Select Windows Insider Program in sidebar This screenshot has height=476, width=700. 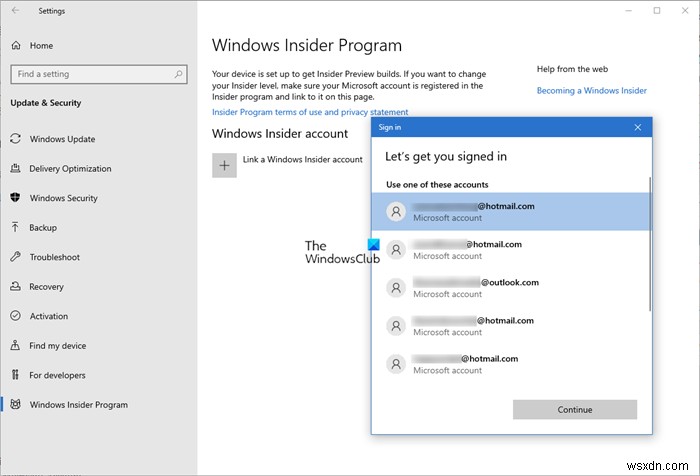[79, 405]
